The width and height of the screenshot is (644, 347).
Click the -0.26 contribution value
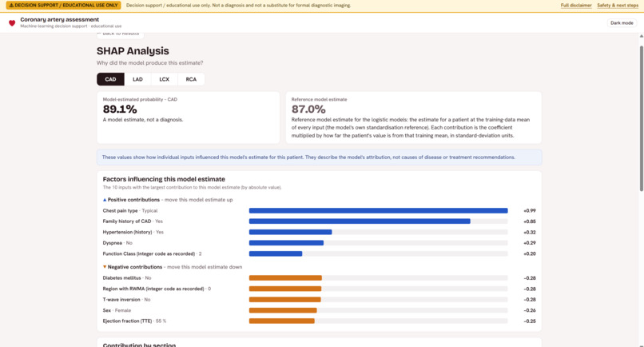(x=530, y=310)
